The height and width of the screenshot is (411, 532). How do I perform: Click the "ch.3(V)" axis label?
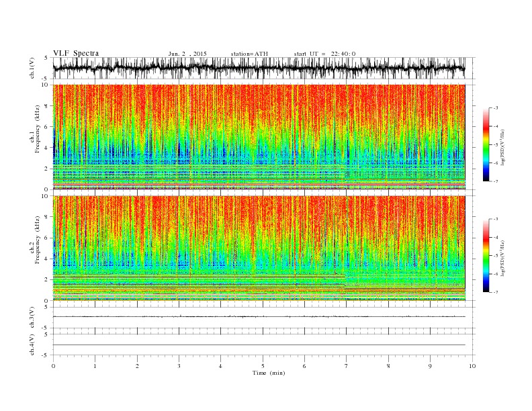coord(32,318)
